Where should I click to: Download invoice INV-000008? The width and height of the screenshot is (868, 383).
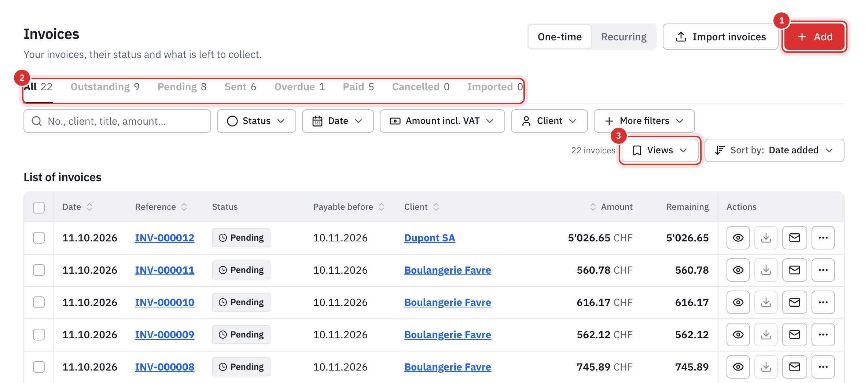766,367
